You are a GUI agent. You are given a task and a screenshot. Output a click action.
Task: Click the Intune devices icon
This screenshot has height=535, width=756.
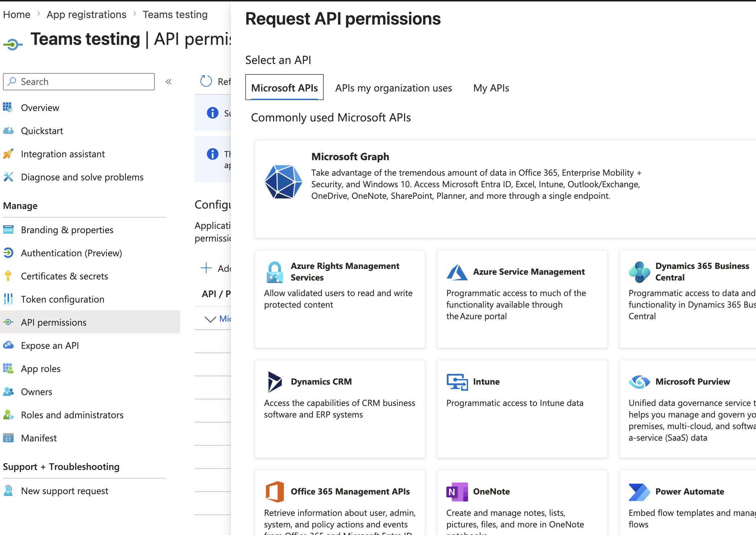click(457, 382)
